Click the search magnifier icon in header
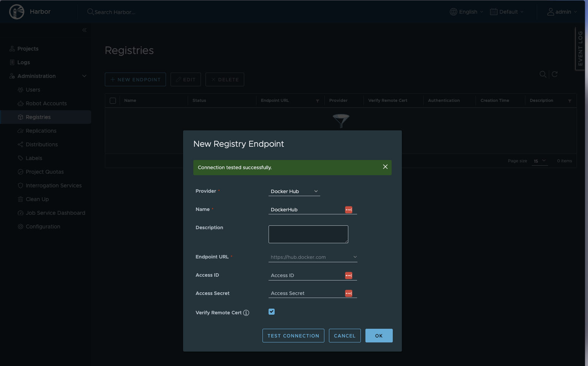 point(90,12)
